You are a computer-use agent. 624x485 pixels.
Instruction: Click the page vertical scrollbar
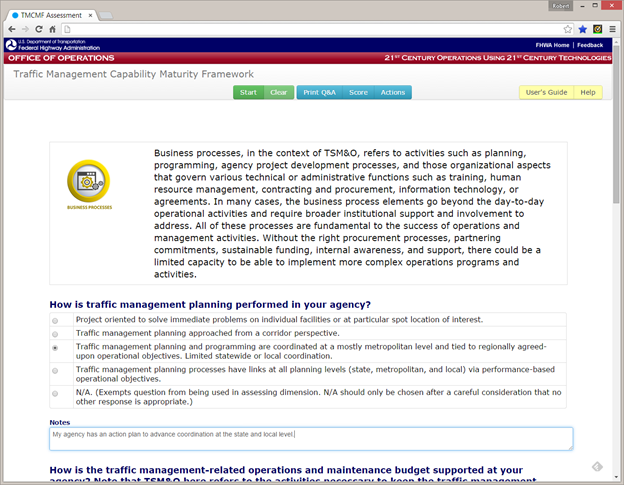point(617,250)
